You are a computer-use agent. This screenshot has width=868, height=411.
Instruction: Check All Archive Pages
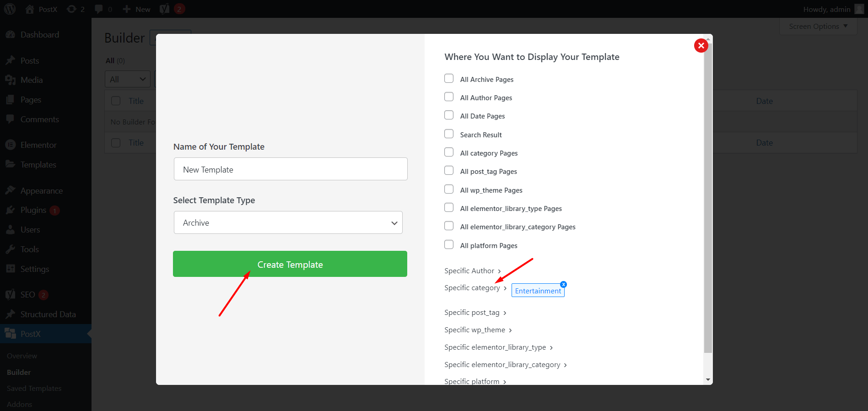[x=449, y=79]
